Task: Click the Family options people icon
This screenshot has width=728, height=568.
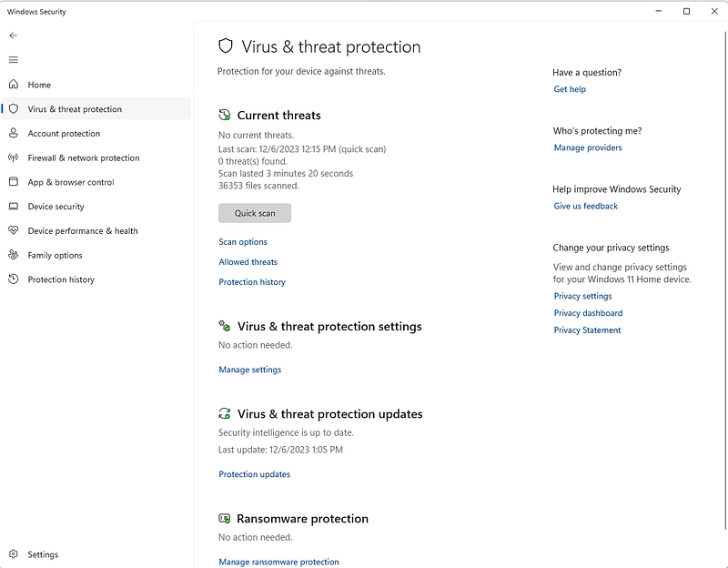Action: (x=14, y=255)
